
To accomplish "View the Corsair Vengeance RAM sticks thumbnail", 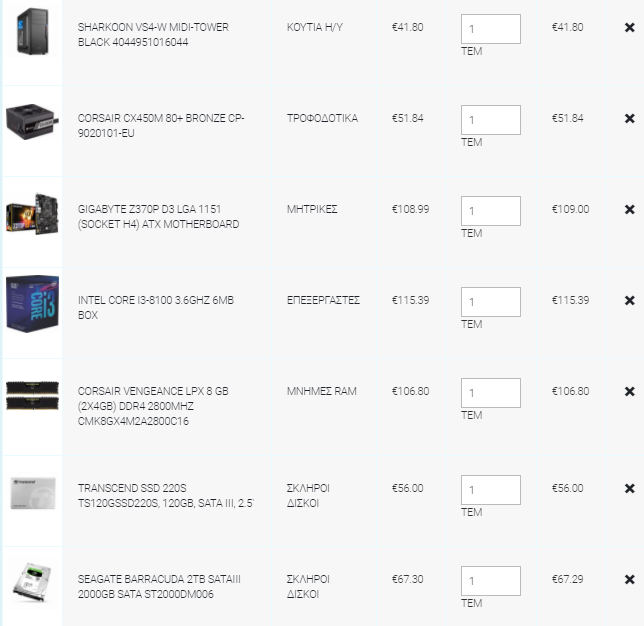I will tap(32, 396).
